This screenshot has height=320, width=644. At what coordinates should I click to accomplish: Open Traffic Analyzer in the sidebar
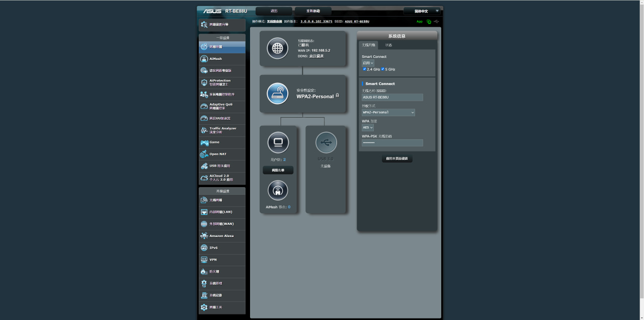tap(222, 130)
